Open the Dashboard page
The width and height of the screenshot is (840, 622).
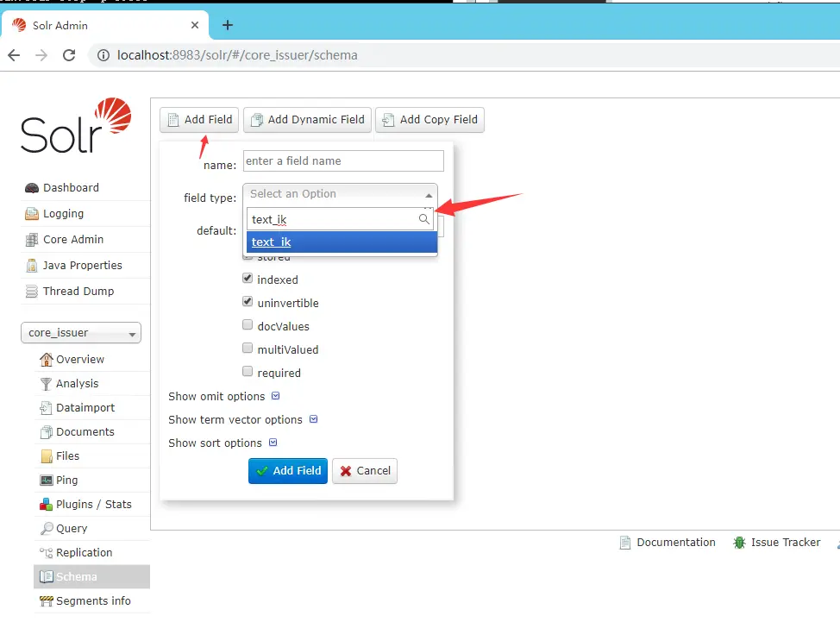[x=72, y=188]
